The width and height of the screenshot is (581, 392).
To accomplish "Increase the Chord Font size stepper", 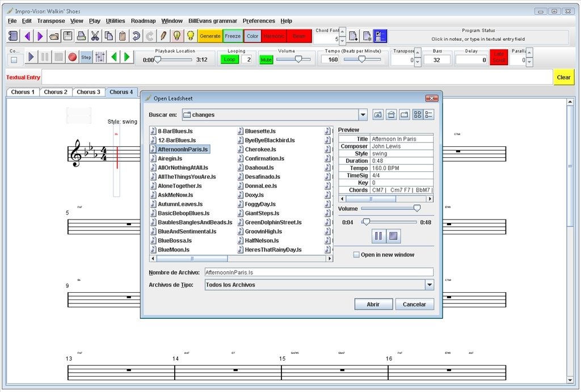I will click(x=343, y=32).
